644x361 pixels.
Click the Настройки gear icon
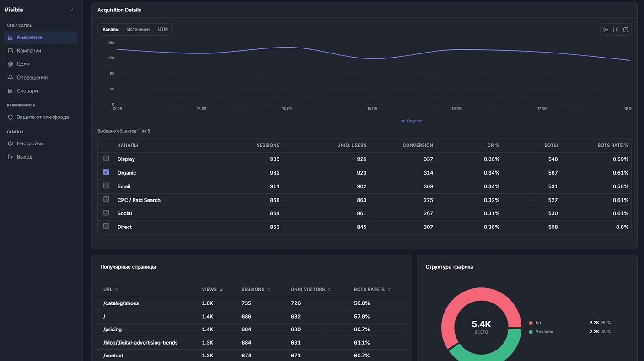click(11, 143)
